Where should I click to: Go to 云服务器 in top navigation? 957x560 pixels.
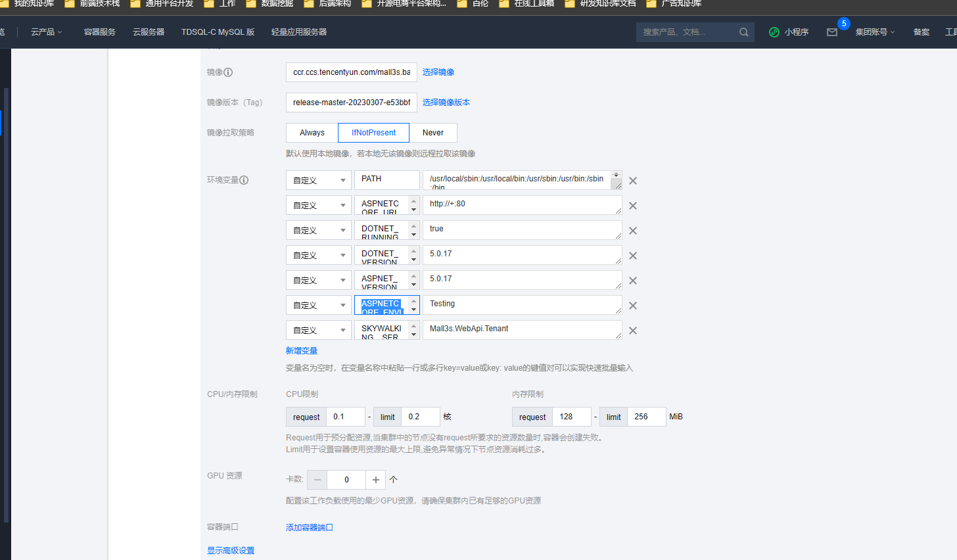(x=149, y=32)
